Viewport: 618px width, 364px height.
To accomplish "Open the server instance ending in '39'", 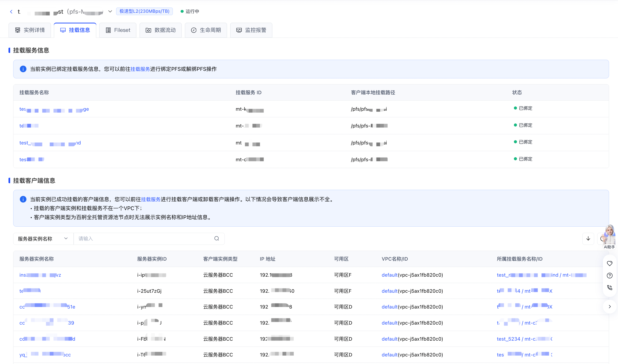I will (x=47, y=323).
